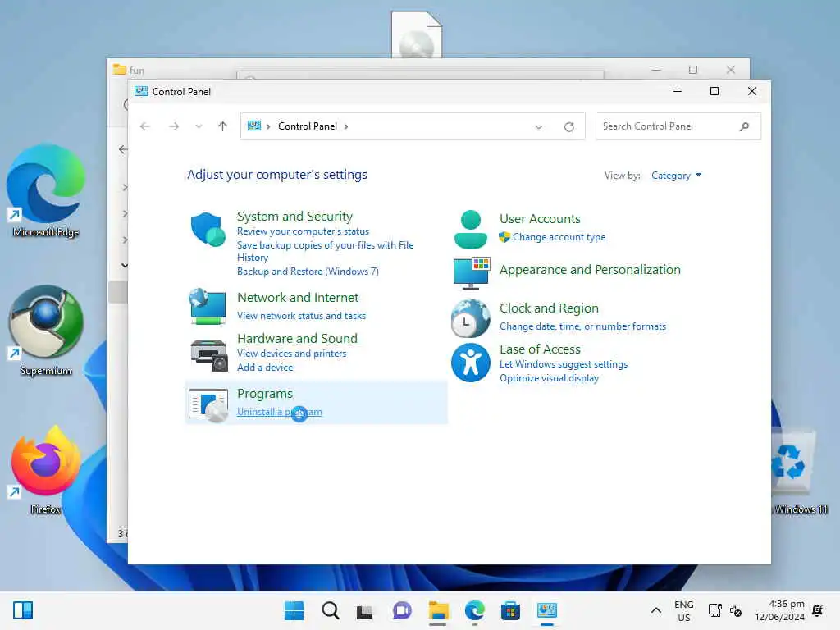840x630 pixels.
Task: Open Backup and Restore (Windows 7)
Action: point(308,271)
